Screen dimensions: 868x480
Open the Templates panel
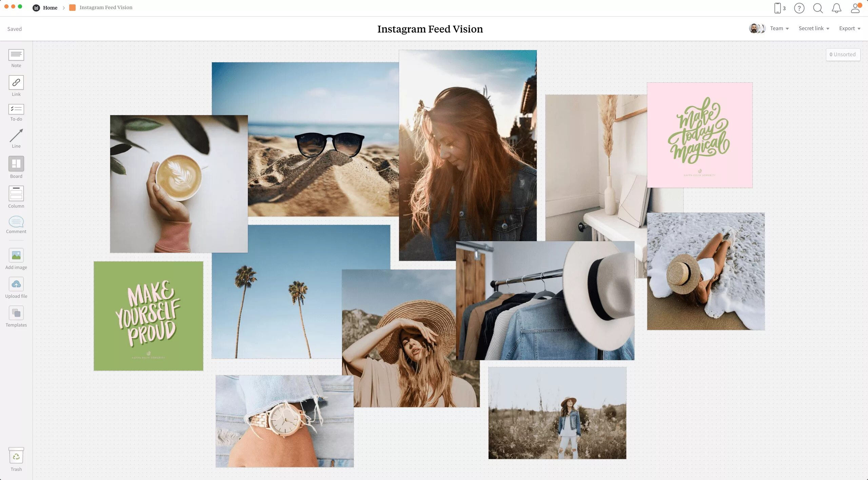pyautogui.click(x=16, y=313)
